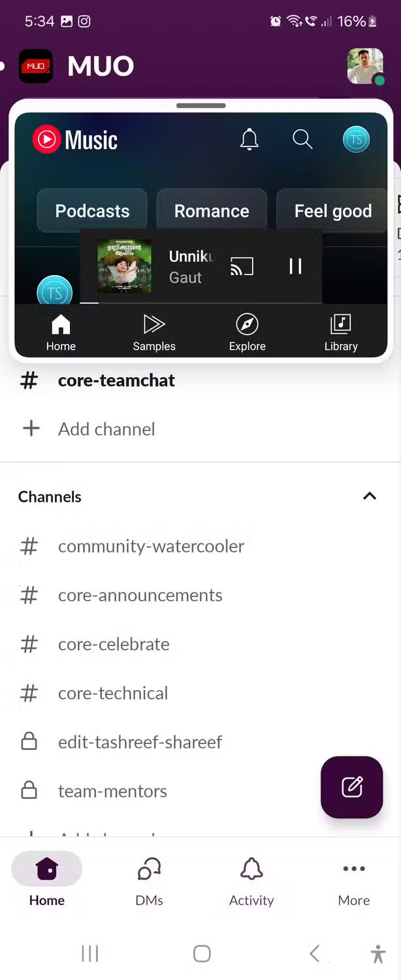
Task: Open the Library tab in YouTube Music
Action: pyautogui.click(x=340, y=332)
